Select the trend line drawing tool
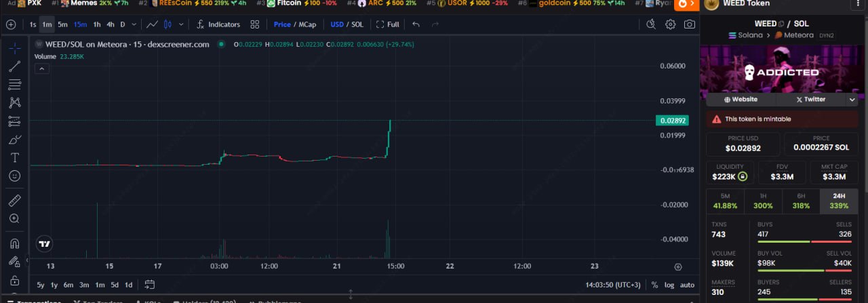 point(14,66)
